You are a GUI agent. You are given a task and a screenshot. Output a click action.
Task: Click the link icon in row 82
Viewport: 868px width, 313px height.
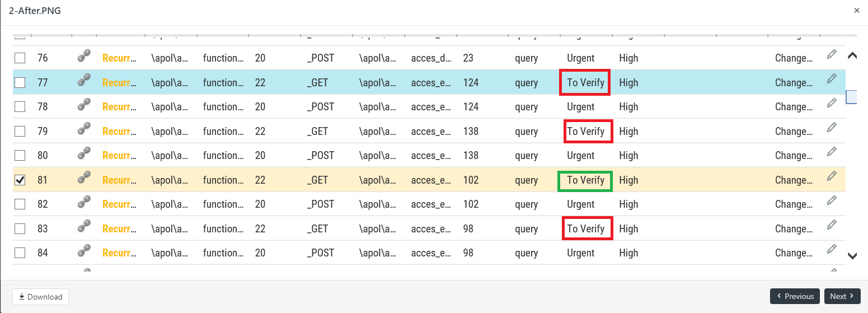pyautogui.click(x=84, y=202)
